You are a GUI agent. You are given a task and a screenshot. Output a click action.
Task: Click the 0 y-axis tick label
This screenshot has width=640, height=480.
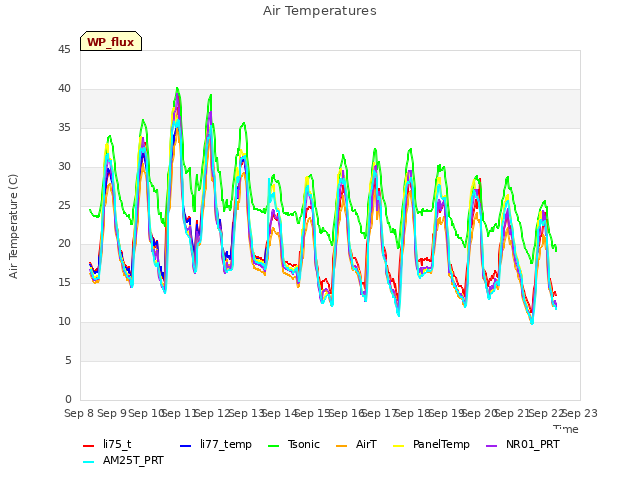[68, 400]
